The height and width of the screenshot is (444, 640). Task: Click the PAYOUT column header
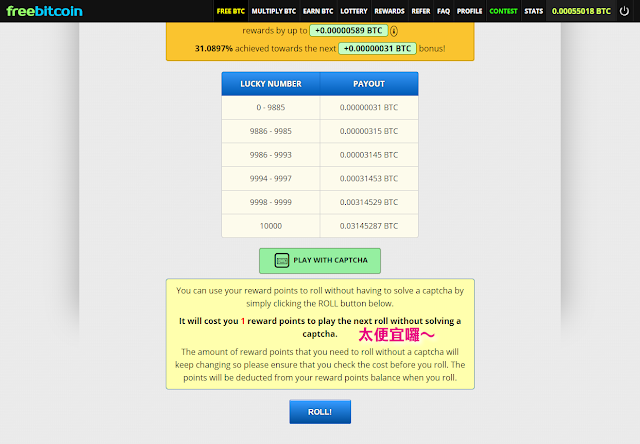tap(369, 84)
